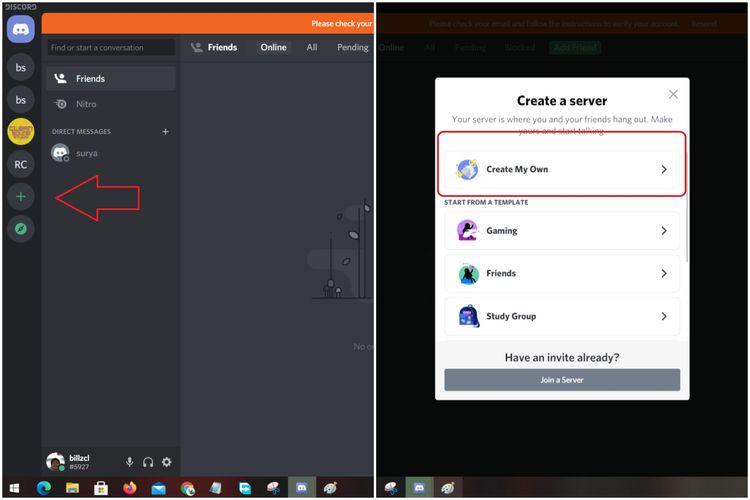Deafen audio with the headphones icon
Viewport: 750px width, 500px height.
(x=148, y=462)
